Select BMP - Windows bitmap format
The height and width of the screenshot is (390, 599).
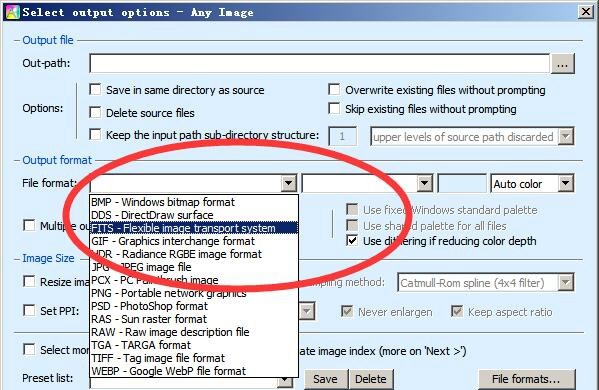194,202
